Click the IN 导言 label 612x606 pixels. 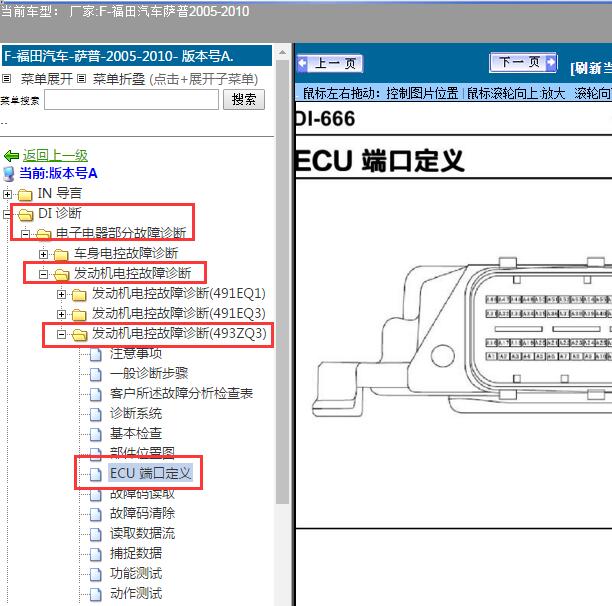[x=60, y=193]
